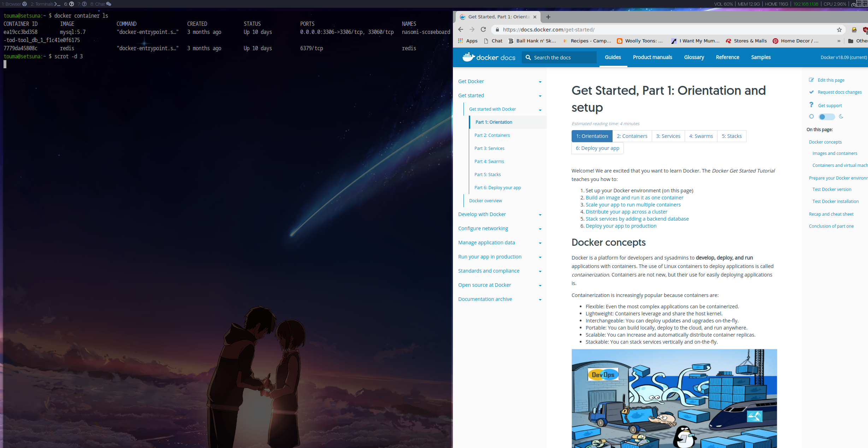Toggle the day/night mode switch

[x=827, y=117]
